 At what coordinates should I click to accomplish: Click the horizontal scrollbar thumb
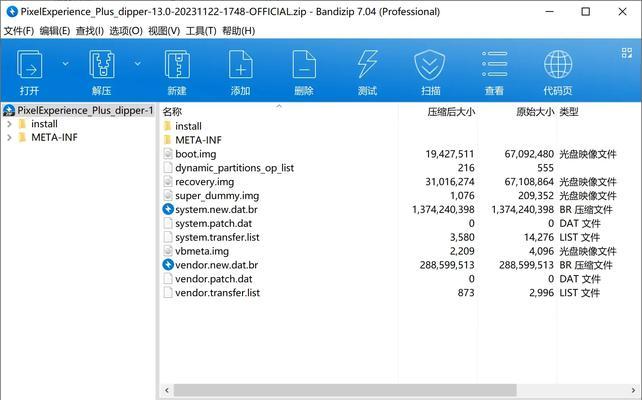[x=345, y=390]
